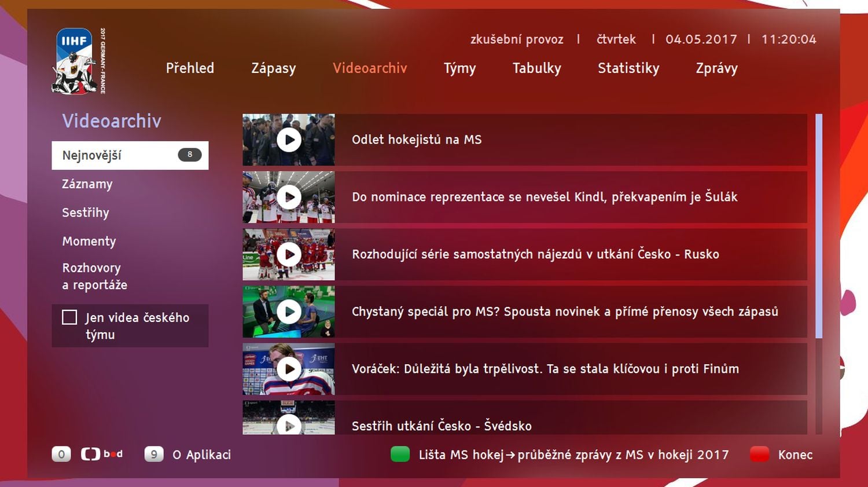Open the Záznamy category
The image size is (868, 487).
tap(87, 184)
